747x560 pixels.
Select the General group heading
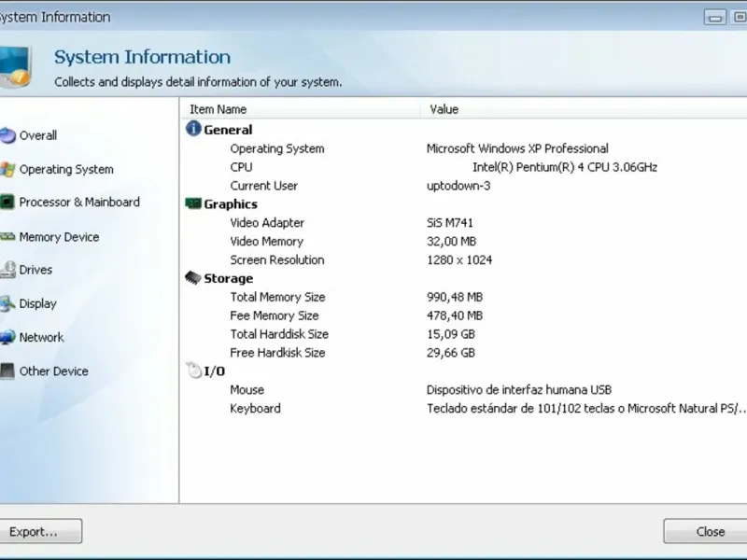[x=228, y=130]
